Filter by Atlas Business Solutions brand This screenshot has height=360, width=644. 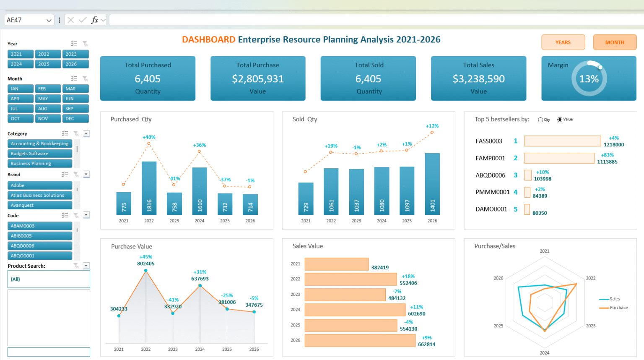pos(40,196)
